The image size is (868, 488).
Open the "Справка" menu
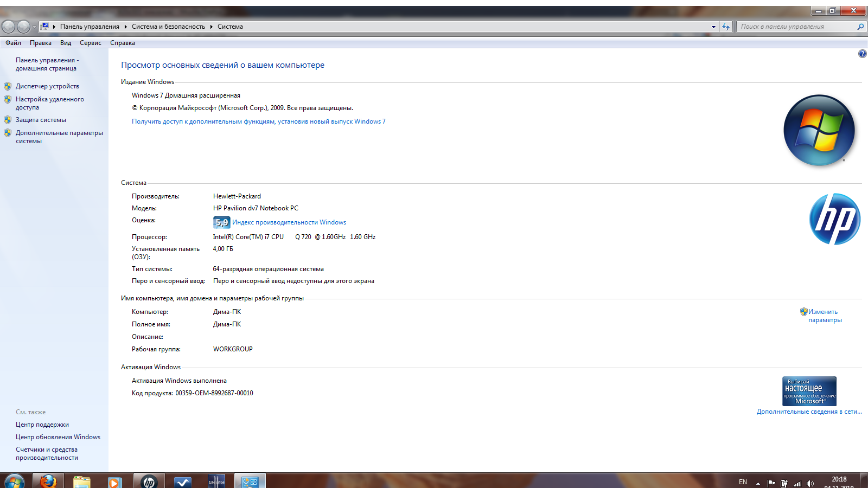123,43
